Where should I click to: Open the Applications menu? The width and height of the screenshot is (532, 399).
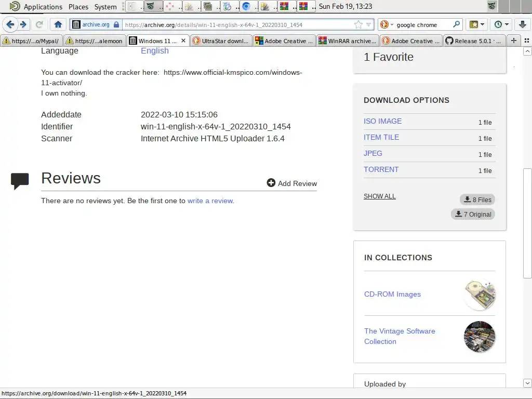pyautogui.click(x=43, y=6)
